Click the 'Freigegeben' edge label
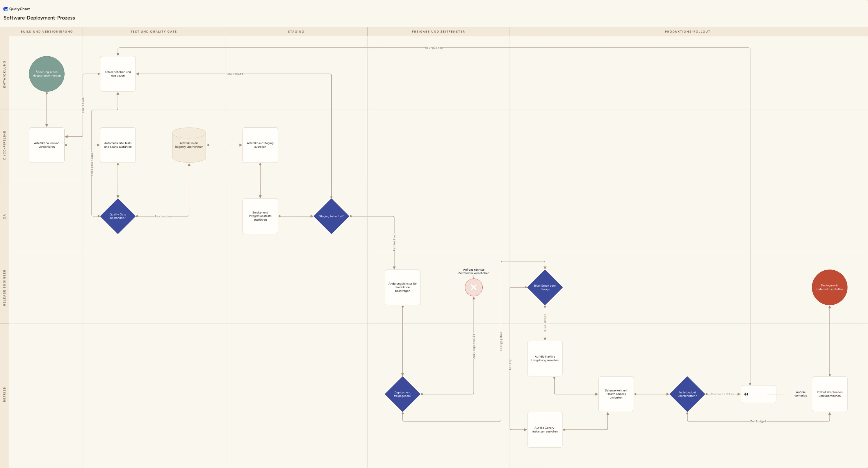868x468 pixels. tap(501, 341)
